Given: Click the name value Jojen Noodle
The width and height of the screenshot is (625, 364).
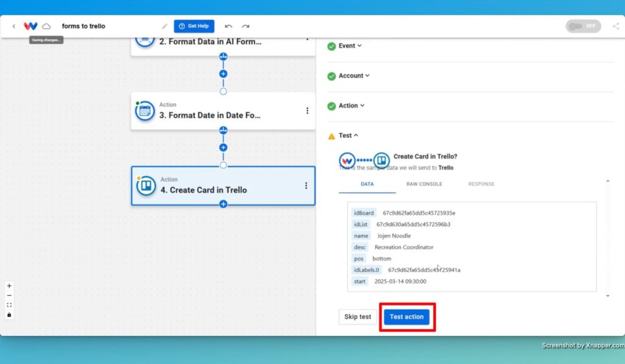Looking at the screenshot, I should [x=394, y=236].
